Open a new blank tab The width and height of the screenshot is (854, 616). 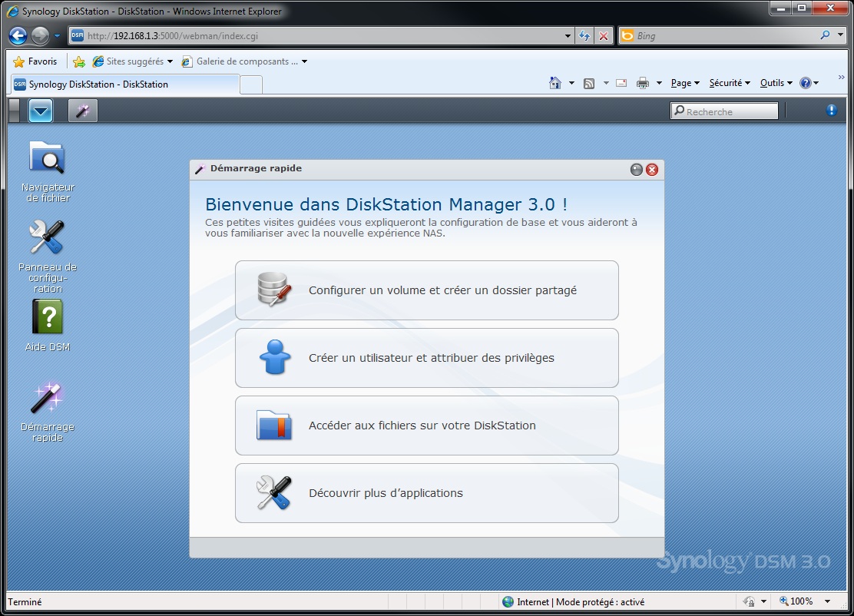point(251,85)
